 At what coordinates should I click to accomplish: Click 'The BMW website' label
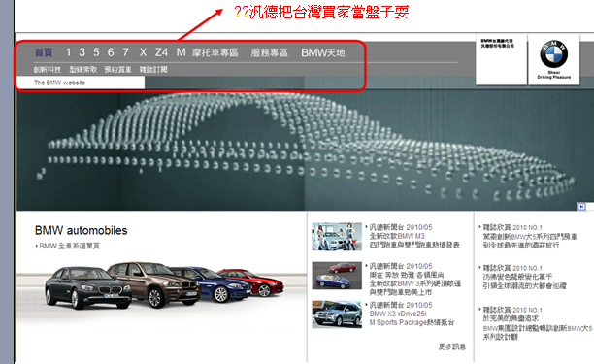59,83
